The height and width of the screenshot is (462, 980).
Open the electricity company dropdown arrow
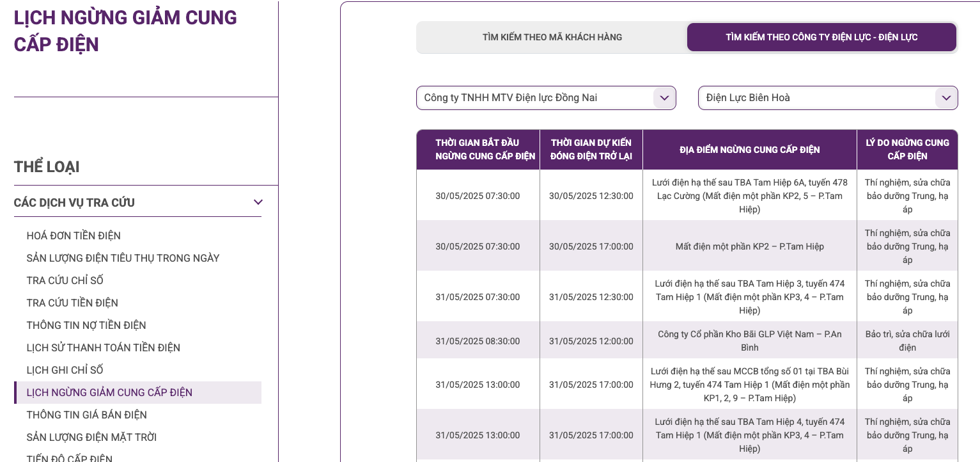point(664,98)
